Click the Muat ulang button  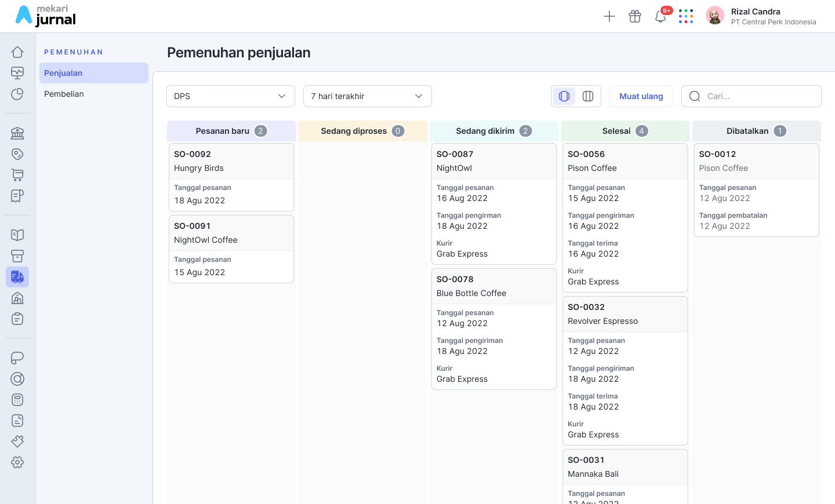pyautogui.click(x=641, y=96)
